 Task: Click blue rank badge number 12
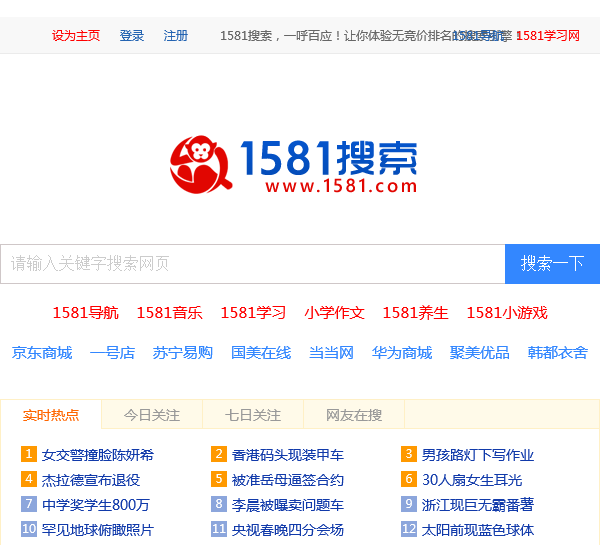coord(409,529)
